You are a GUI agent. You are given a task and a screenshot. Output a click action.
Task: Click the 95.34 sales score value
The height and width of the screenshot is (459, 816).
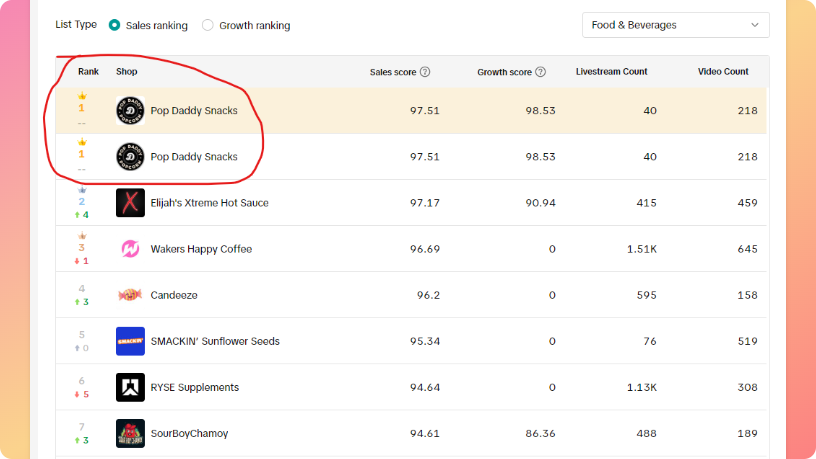point(425,341)
